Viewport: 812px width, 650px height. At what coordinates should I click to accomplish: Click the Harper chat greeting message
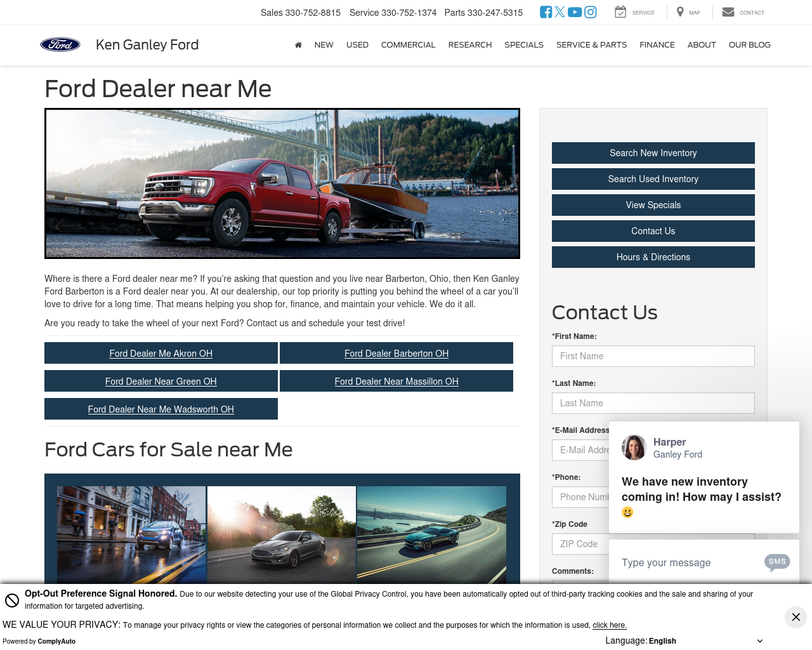pyautogui.click(x=702, y=497)
